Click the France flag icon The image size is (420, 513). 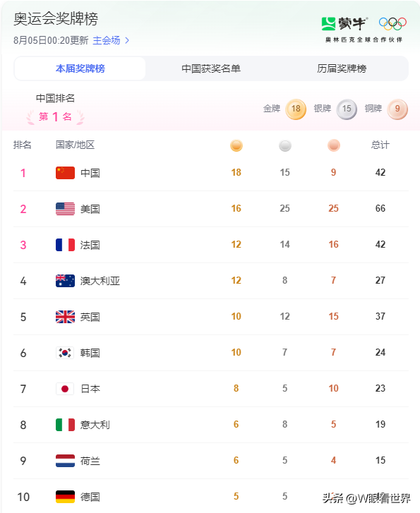pyautogui.click(x=65, y=245)
